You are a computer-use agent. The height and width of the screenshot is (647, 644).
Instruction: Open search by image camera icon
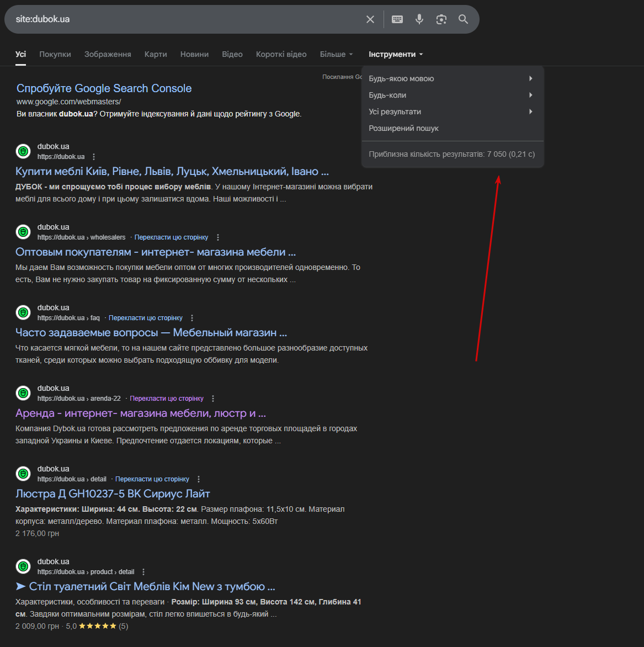[441, 19]
